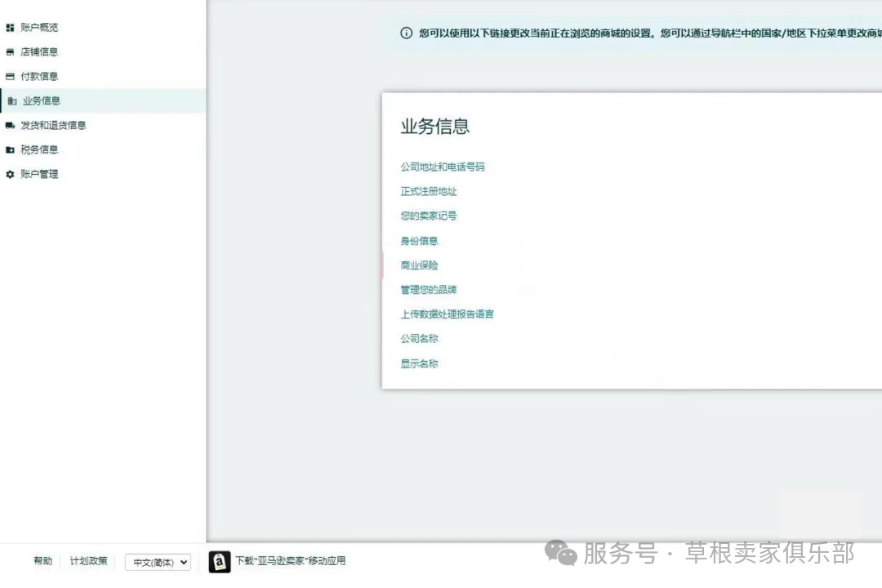Viewport: 882px width, 588px height.
Task: Open the 身份信息 link
Action: 419,241
